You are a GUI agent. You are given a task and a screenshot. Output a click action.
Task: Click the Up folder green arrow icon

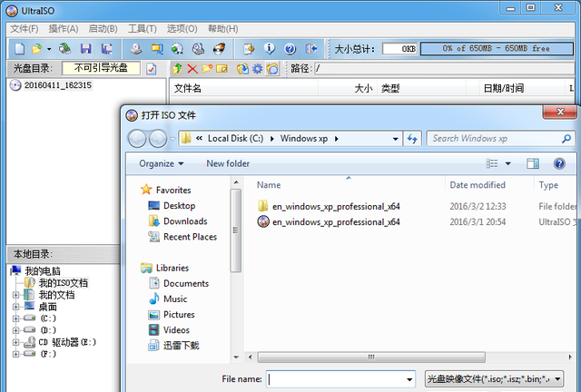click(178, 69)
